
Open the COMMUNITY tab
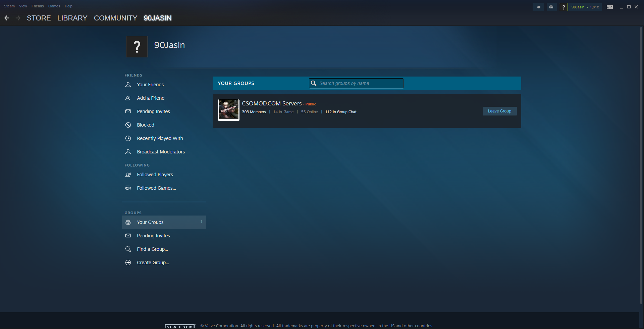coord(115,18)
